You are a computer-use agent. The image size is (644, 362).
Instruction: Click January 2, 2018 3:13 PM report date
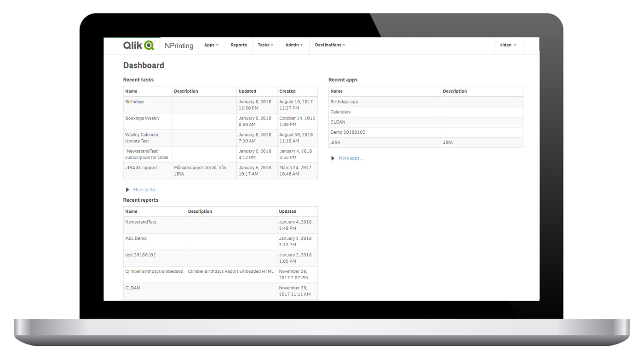pyautogui.click(x=295, y=242)
